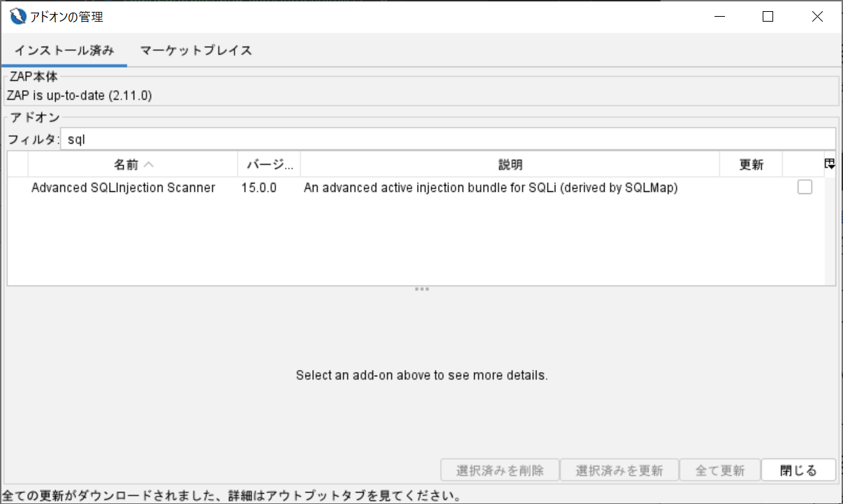Click the 更新 column header
Image resolution: width=843 pixels, height=504 pixels.
[x=751, y=165]
